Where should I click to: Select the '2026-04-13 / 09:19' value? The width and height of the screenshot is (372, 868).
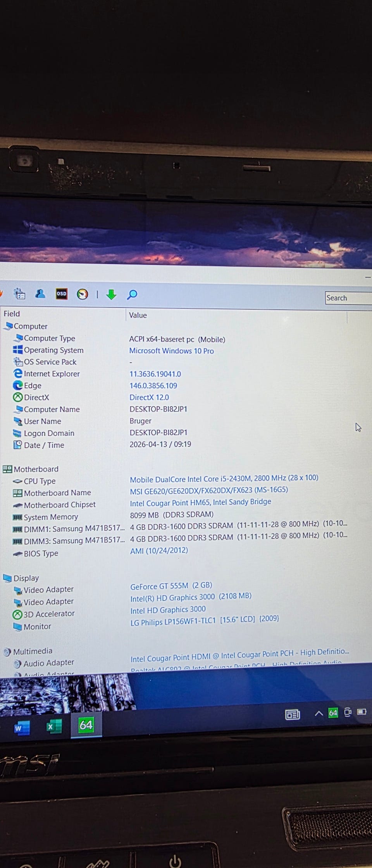160,444
